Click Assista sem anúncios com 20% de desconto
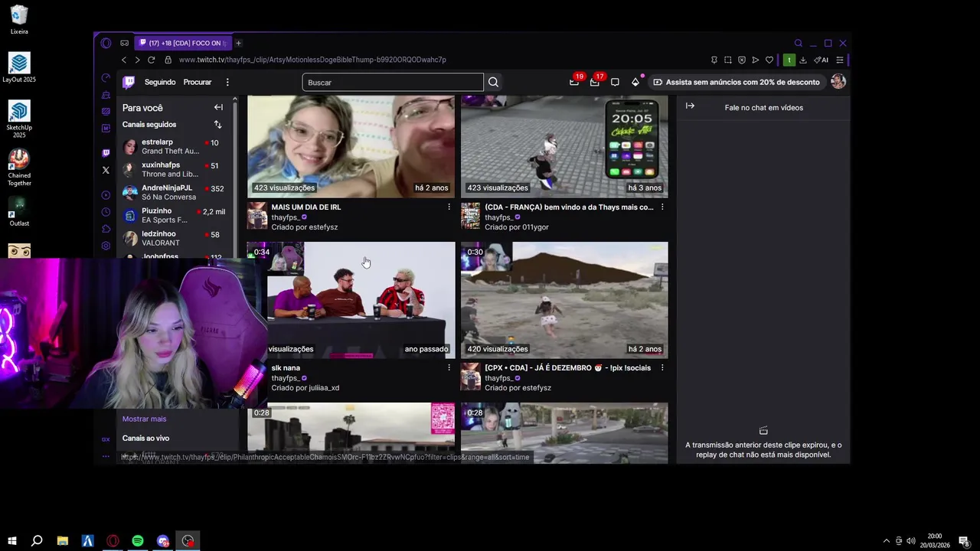The height and width of the screenshot is (551, 980). [736, 82]
